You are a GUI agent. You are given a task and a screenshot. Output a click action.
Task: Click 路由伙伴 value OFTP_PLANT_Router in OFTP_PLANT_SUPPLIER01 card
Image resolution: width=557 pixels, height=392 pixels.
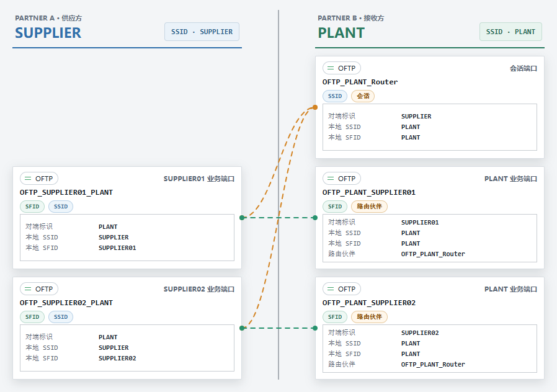coord(433,254)
